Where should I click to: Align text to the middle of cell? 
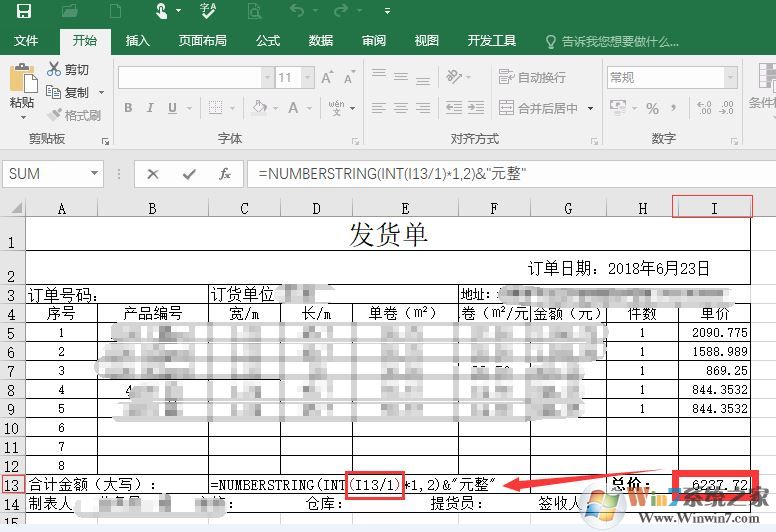point(401,76)
